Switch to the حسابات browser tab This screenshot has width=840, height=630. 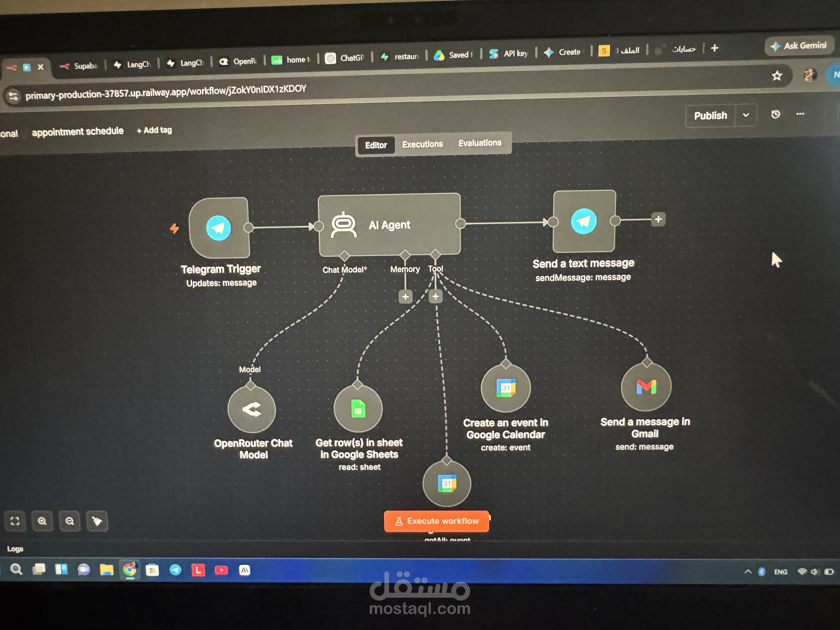(x=676, y=49)
